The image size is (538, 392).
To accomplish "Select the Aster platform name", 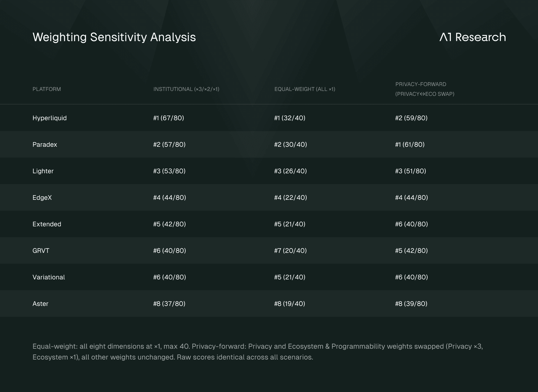I will 40,304.
